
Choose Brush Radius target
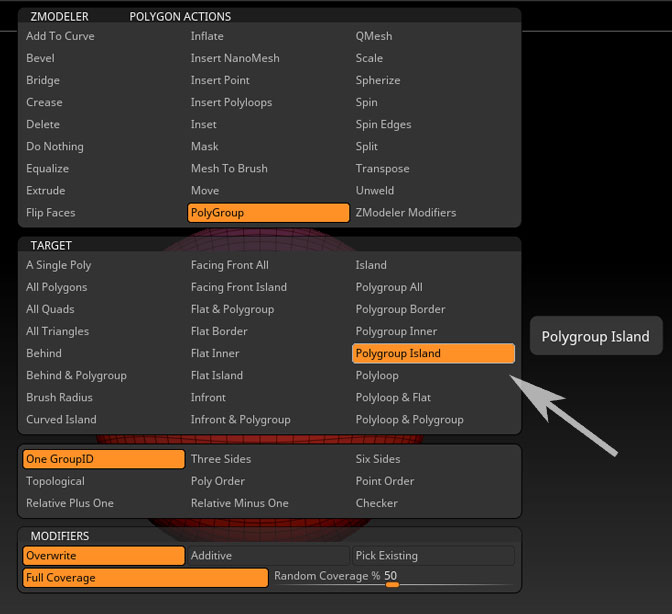coord(59,397)
